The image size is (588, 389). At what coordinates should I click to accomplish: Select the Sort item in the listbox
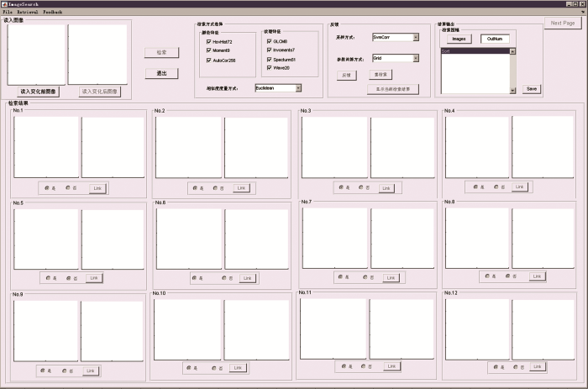(475, 51)
